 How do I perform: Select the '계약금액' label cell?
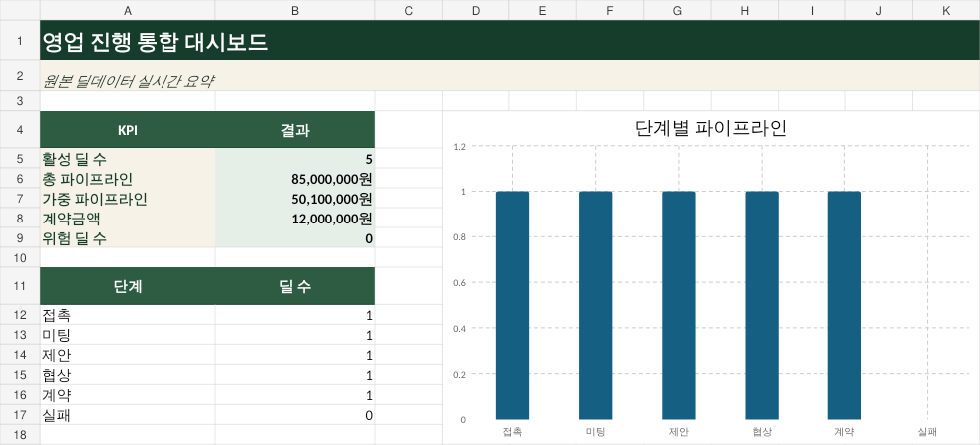coord(128,219)
